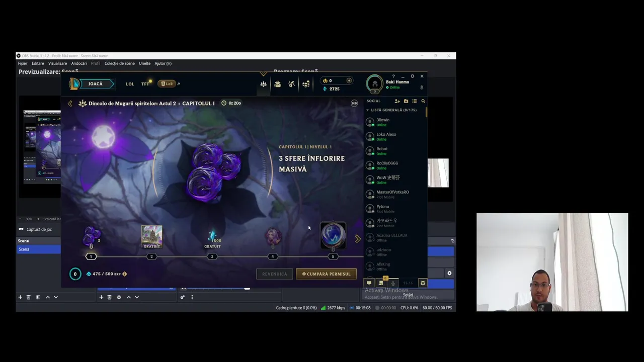The image size is (644, 362).
Task: Click friends list scrollbar
Action: (427, 112)
